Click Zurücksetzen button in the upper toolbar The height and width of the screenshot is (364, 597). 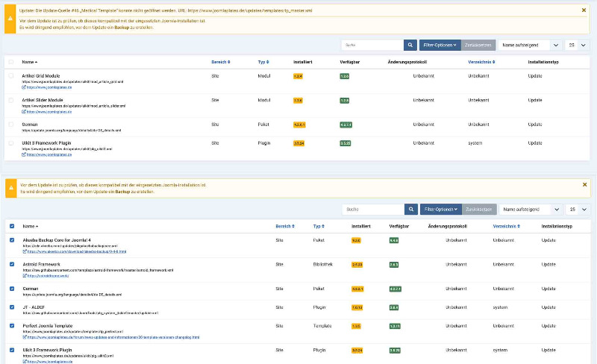pos(478,45)
